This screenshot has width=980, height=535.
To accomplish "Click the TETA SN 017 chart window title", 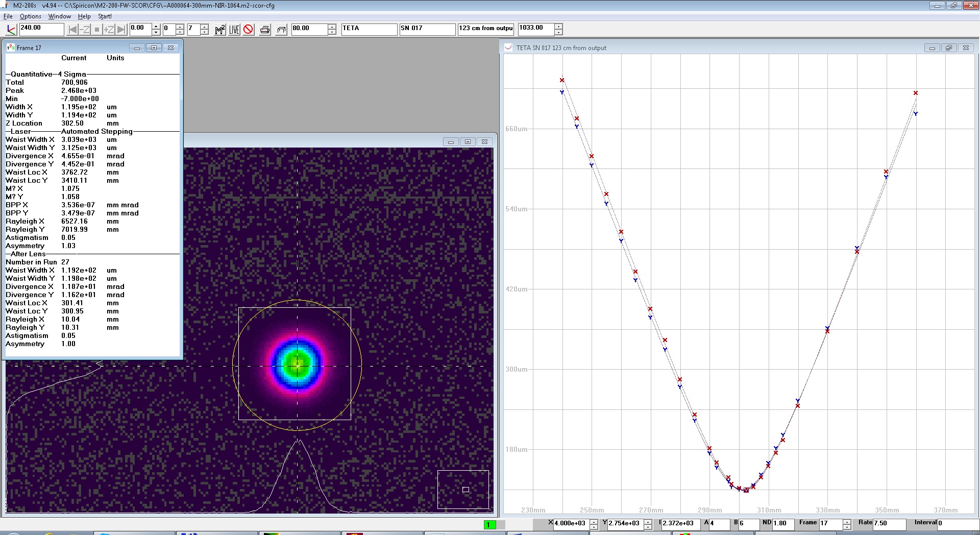I will point(561,48).
